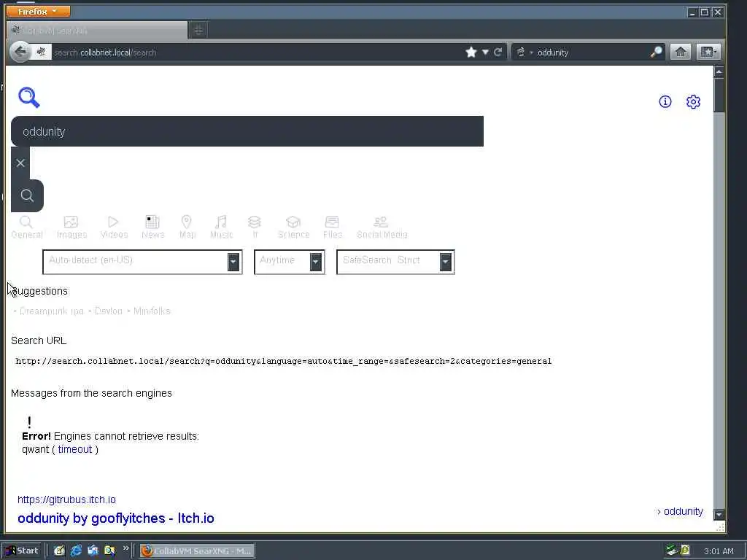Open the URL history dropdown arrow
747x560 pixels.
click(x=485, y=52)
